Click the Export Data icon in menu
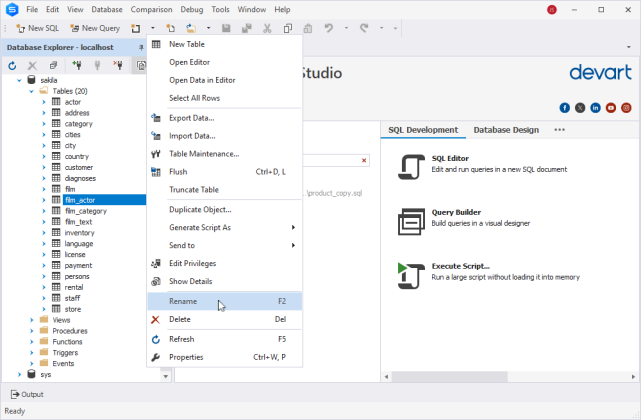Image resolution: width=641 pixels, height=420 pixels. 155,118
